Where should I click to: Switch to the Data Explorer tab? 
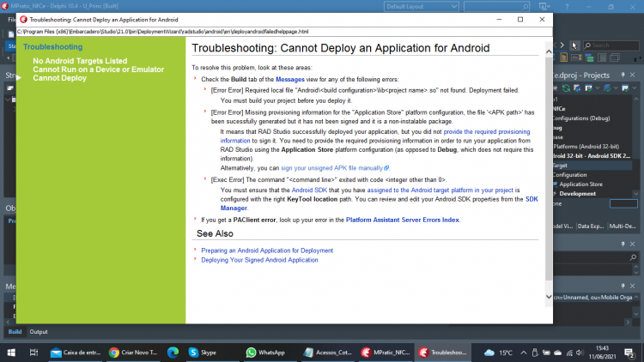coord(590,226)
